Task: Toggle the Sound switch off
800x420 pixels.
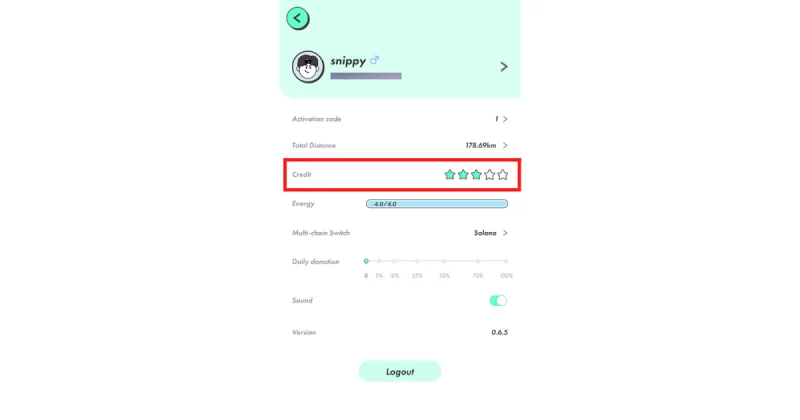Action: tap(498, 301)
